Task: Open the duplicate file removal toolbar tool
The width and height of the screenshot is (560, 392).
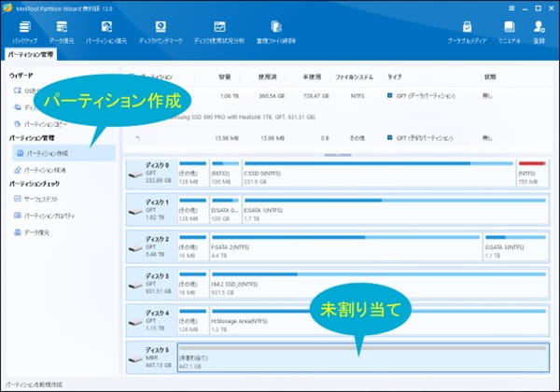Action: (275, 32)
